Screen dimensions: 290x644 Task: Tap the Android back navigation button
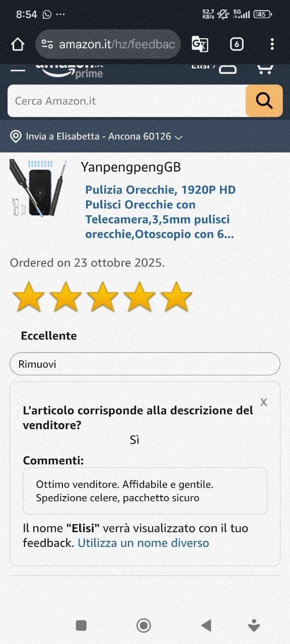point(206,625)
